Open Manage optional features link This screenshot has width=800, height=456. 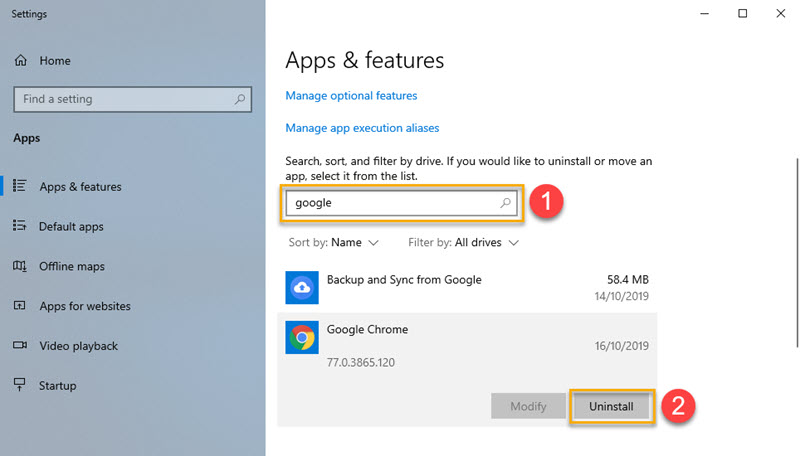click(351, 95)
